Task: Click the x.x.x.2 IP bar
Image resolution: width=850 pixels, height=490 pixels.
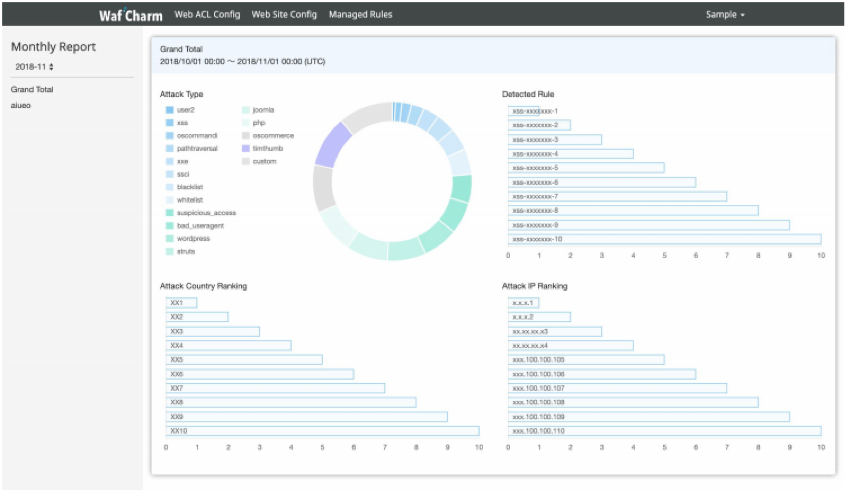Action: (539, 317)
